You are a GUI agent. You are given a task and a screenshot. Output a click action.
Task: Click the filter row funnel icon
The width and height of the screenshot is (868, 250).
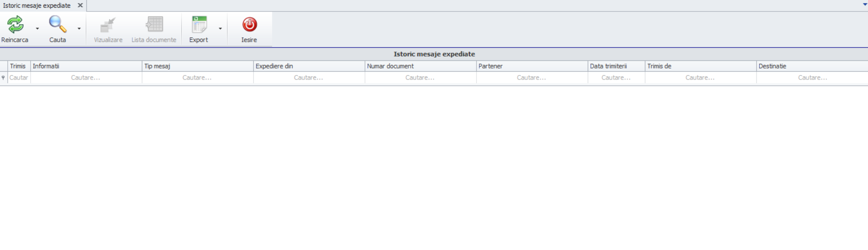tap(4, 78)
